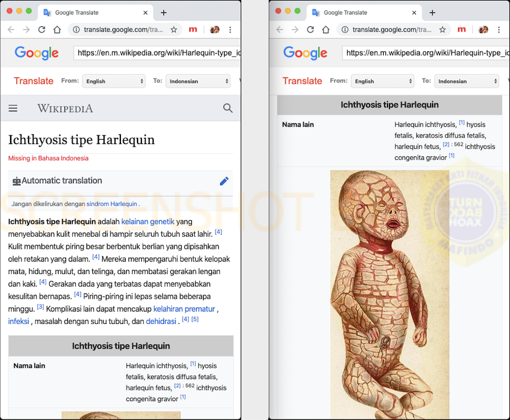Open citation [3] after 'minggu.'
The width and height of the screenshot is (510, 420).
(40, 307)
